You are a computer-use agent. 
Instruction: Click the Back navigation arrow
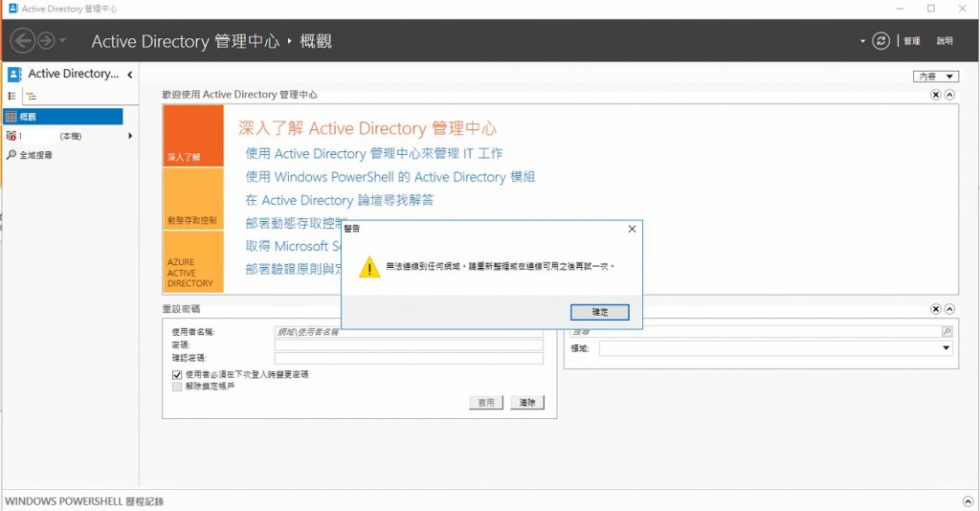coord(23,41)
